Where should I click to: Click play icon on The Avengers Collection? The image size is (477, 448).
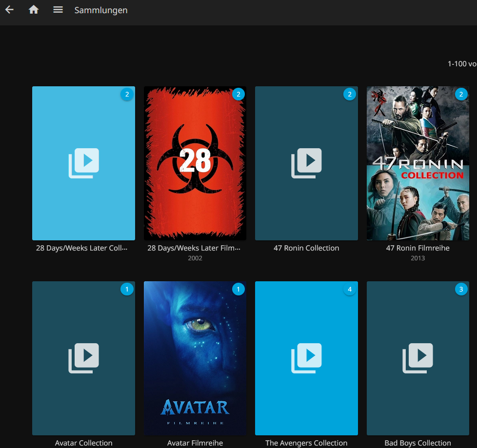click(306, 358)
